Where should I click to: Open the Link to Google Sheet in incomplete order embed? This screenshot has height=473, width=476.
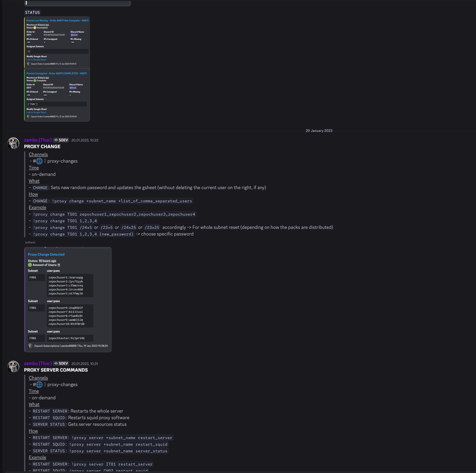pyautogui.click(x=36, y=60)
